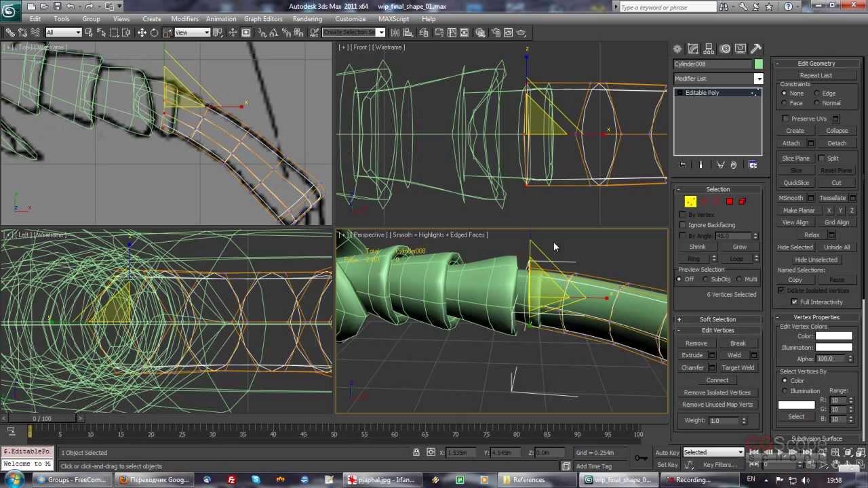Open the Utilities panel hammer icon

(756, 49)
